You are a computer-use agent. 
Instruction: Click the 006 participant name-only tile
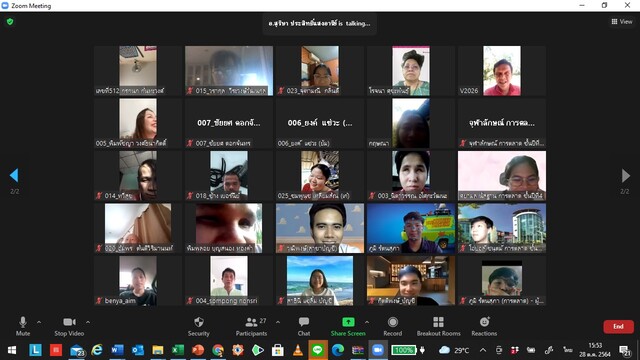[320, 123]
